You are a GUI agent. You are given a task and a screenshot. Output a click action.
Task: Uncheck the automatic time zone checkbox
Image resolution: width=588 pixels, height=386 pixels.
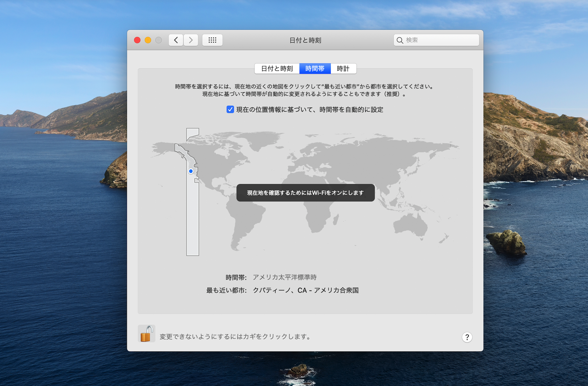coord(230,109)
